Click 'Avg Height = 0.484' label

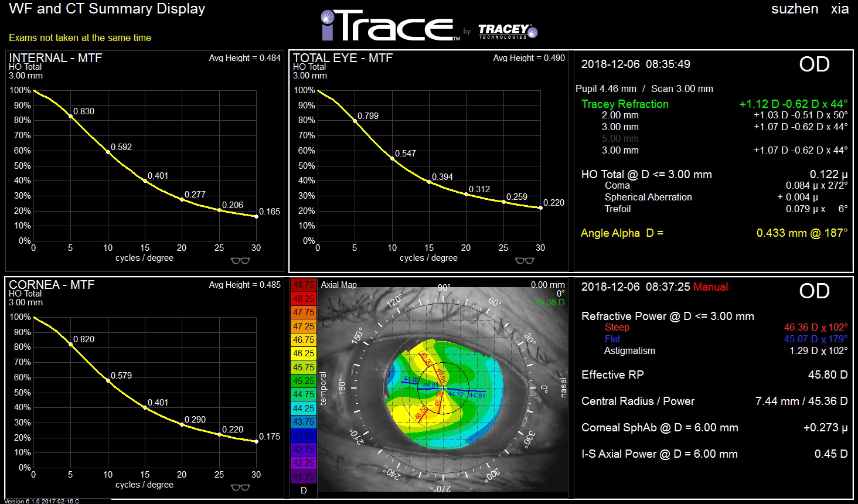coord(244,58)
